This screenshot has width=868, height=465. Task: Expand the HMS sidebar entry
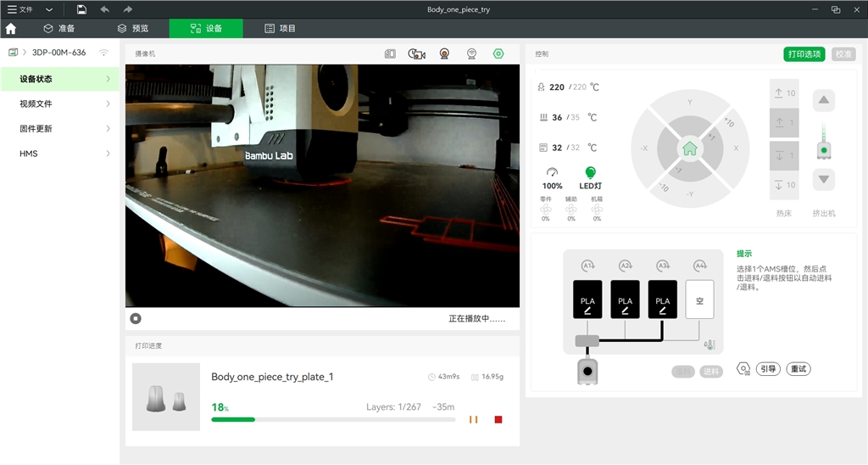pos(59,154)
